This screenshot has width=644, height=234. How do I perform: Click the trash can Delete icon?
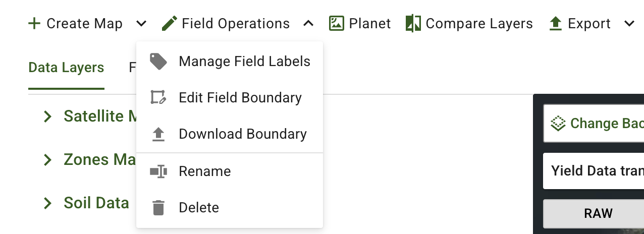point(158,207)
